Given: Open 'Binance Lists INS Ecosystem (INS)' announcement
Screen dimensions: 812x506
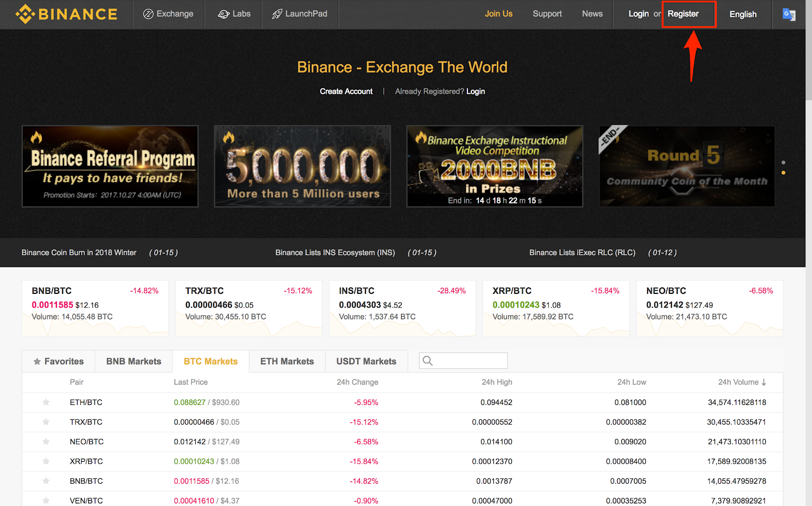Looking at the screenshot, I should 335,253.
